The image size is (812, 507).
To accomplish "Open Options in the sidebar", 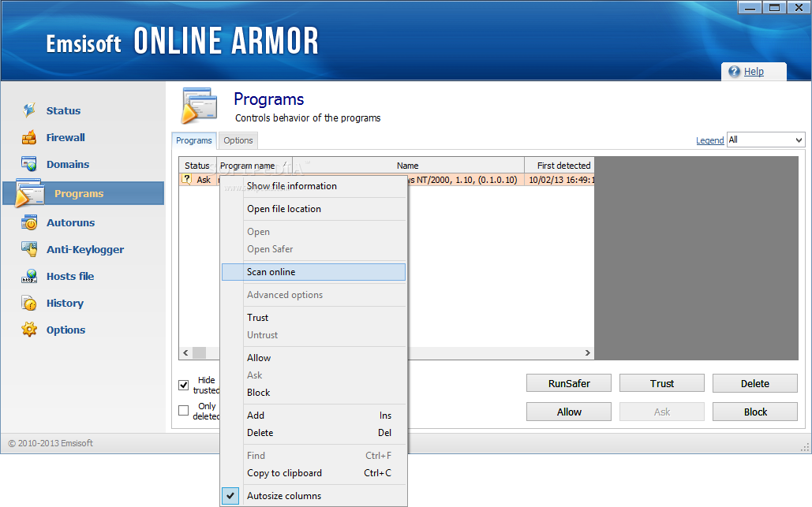I will pyautogui.click(x=65, y=330).
